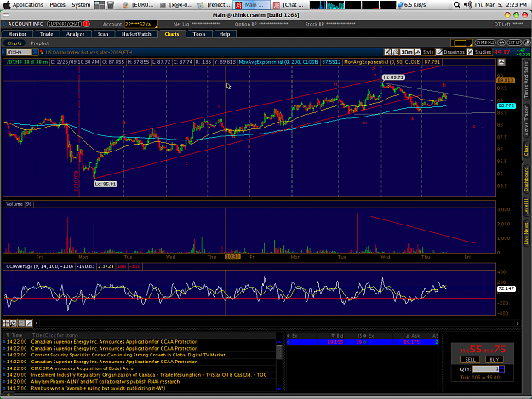This screenshot has width=532, height=399.
Task: Open Alnylam Pharm-ALNY RNAi research story
Action: [x=106, y=381]
